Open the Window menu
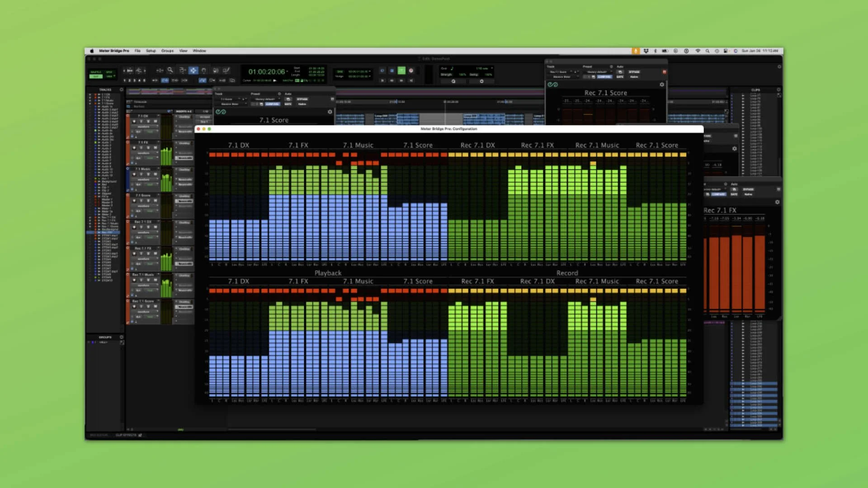The height and width of the screenshot is (488, 868). [199, 51]
